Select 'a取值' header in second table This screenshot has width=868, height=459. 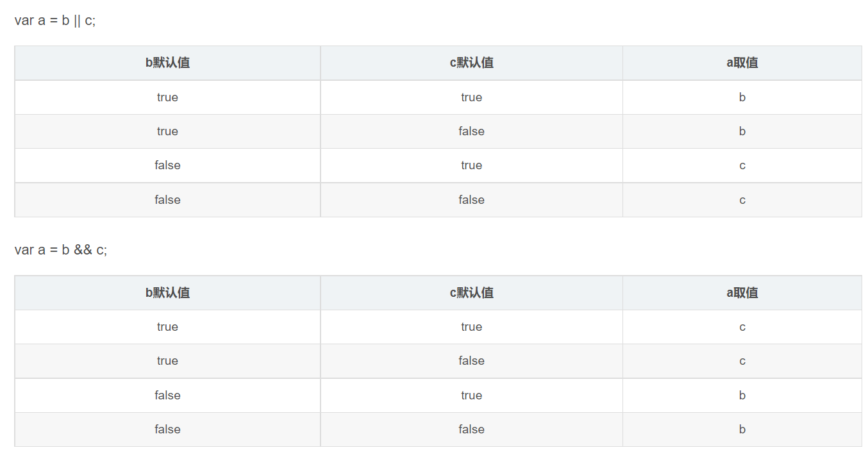click(x=742, y=293)
